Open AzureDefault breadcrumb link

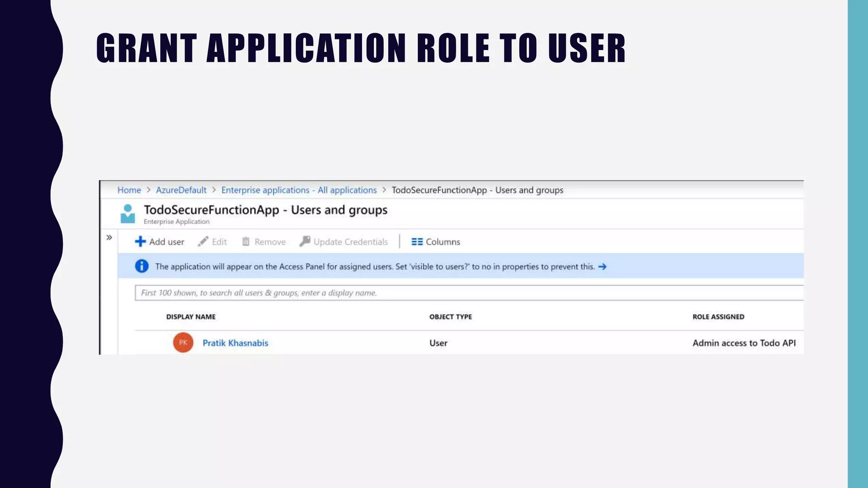181,190
